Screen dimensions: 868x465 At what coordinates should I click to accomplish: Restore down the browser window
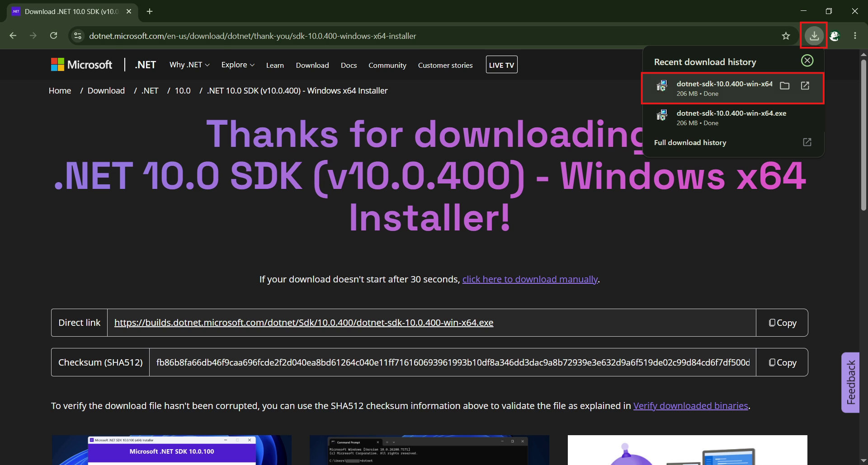click(x=829, y=11)
